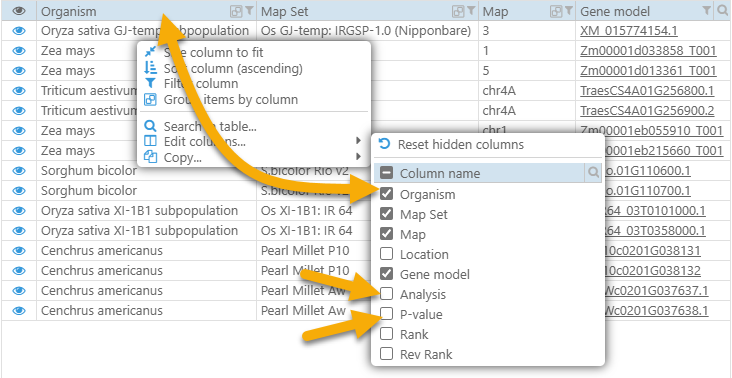Screen dimensions: 732x378
Task: Click search icon beside Column name
Action: 593,173
